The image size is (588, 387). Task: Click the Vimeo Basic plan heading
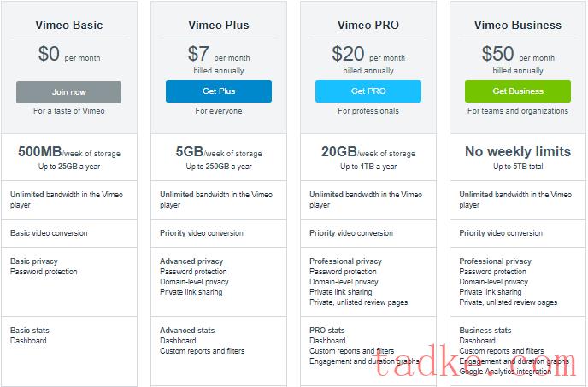(68, 25)
